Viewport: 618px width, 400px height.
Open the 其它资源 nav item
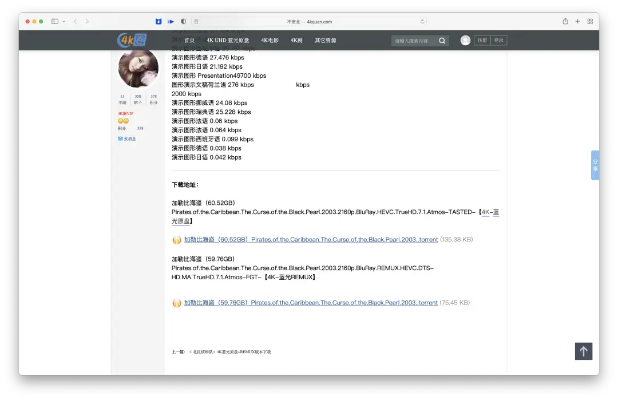325,40
